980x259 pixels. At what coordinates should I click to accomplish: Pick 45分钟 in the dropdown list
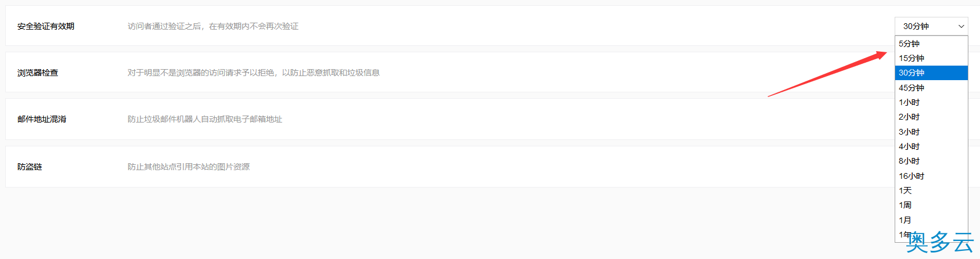931,88
